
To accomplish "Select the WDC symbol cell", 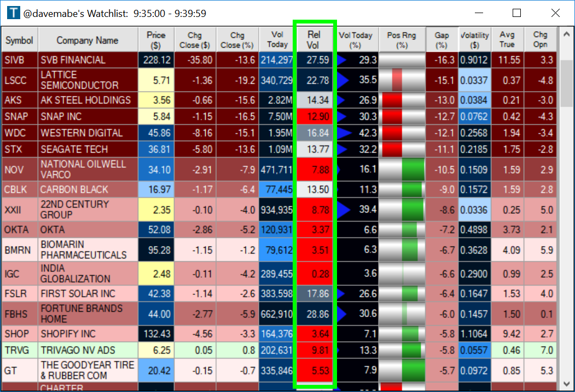I will pos(20,133).
